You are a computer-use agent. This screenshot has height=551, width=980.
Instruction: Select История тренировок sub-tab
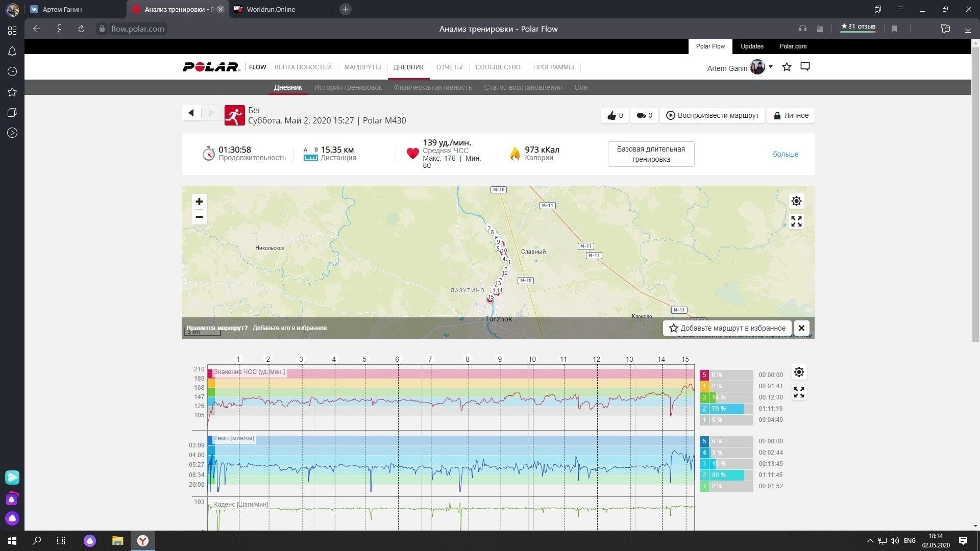click(x=348, y=87)
